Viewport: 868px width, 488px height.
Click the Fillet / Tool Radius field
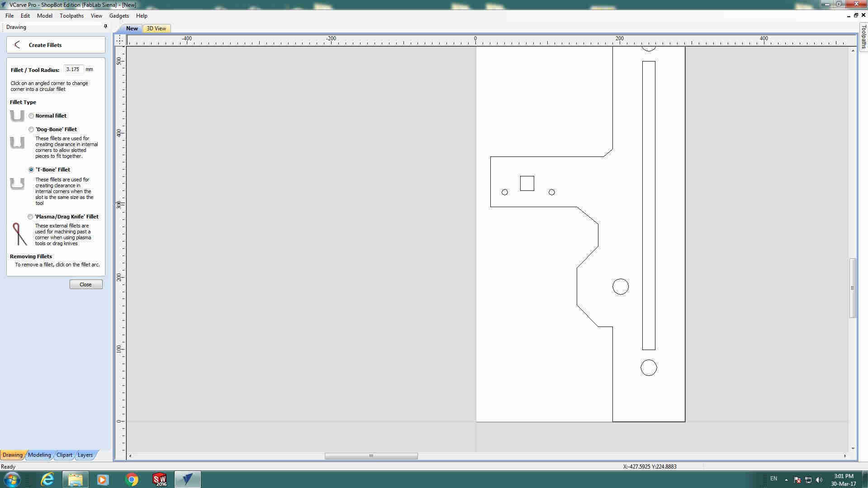pyautogui.click(x=73, y=69)
